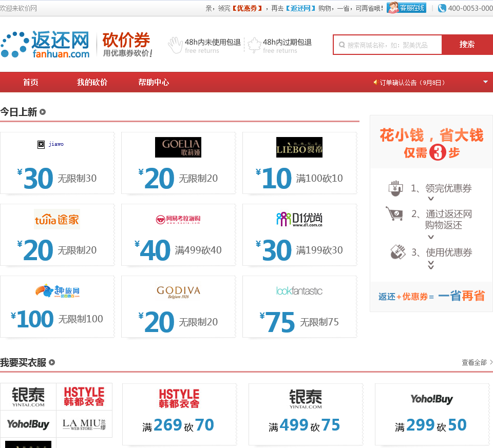
Task: Open the 我的砍价 nav tab
Action: (x=92, y=82)
